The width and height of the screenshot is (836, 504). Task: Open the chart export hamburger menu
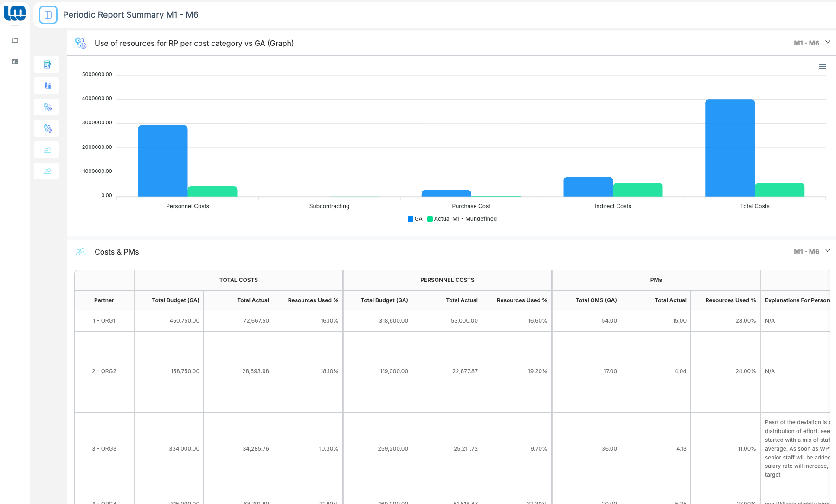pyautogui.click(x=822, y=66)
